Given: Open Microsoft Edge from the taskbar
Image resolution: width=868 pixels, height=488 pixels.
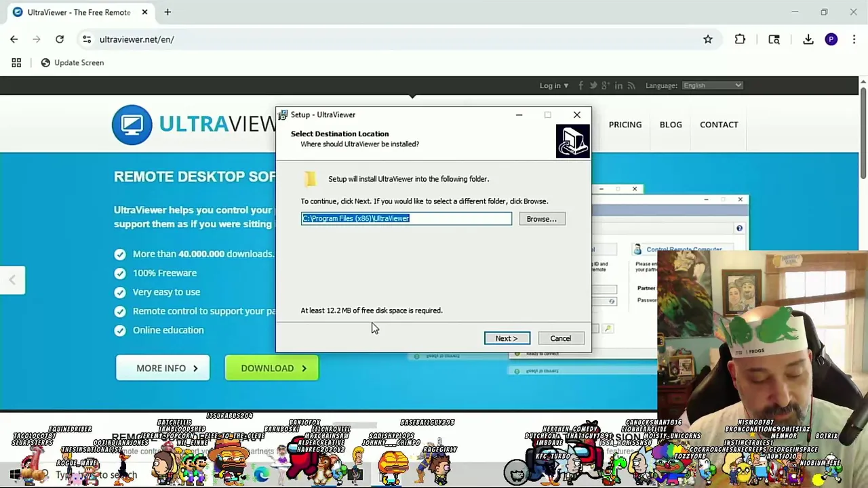Looking at the screenshot, I should click(x=262, y=474).
